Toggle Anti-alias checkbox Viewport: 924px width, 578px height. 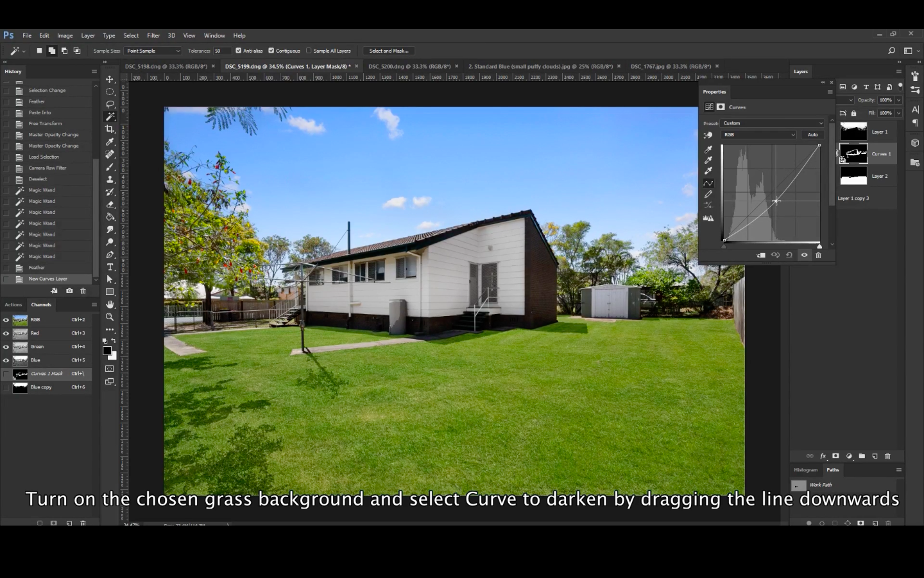[239, 51]
